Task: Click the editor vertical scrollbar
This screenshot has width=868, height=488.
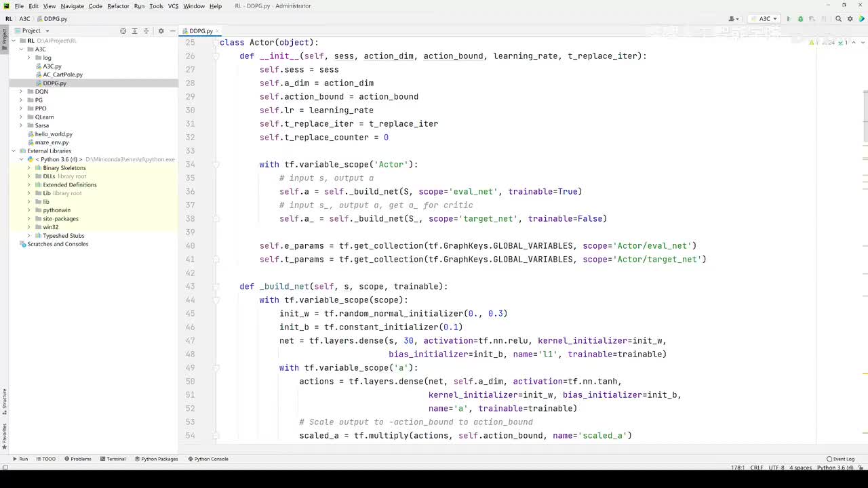Action: pyautogui.click(x=865, y=115)
